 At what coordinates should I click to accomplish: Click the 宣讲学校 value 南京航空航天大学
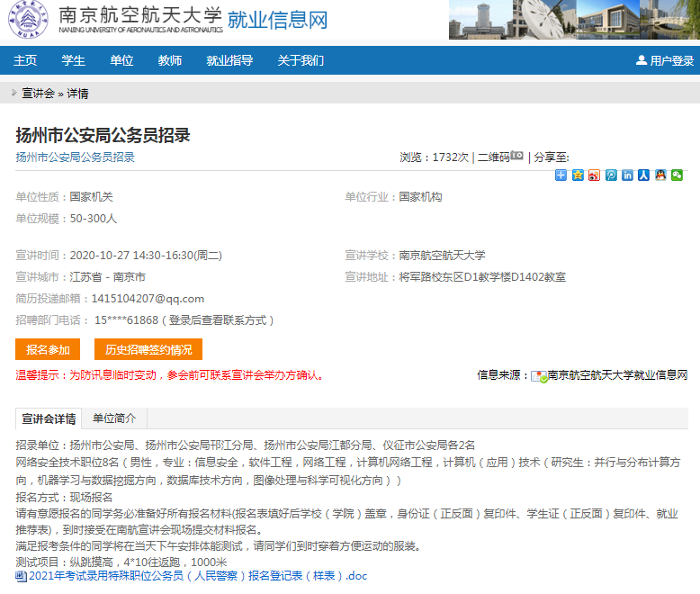442,256
